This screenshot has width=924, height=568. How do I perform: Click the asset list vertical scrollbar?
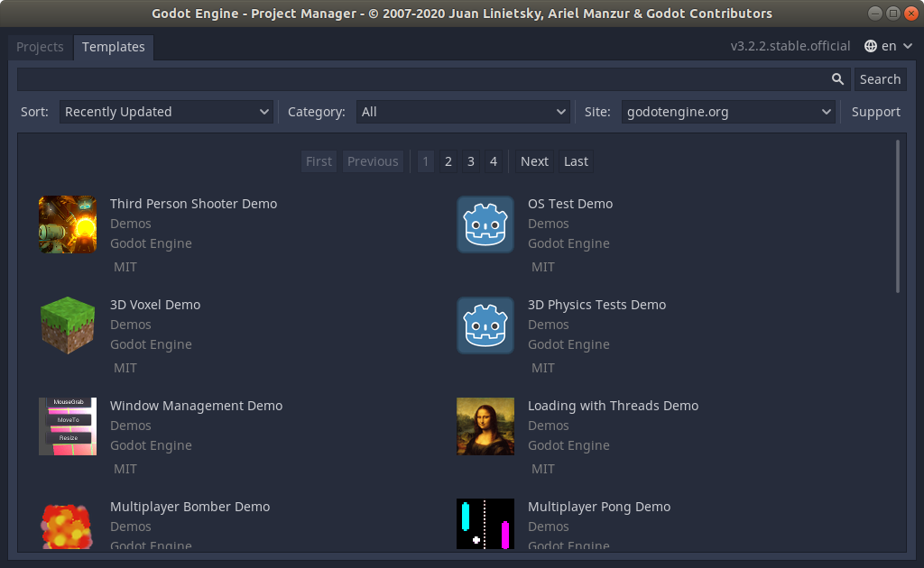click(898, 216)
